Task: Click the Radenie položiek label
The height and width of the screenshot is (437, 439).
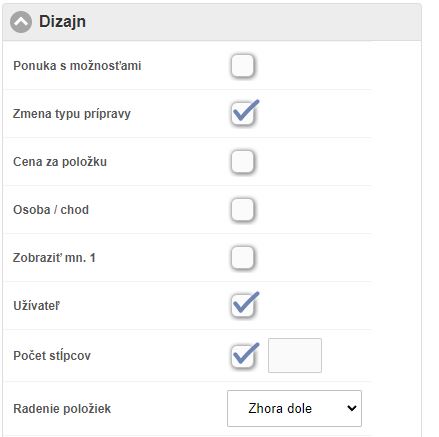Action: [62, 409]
